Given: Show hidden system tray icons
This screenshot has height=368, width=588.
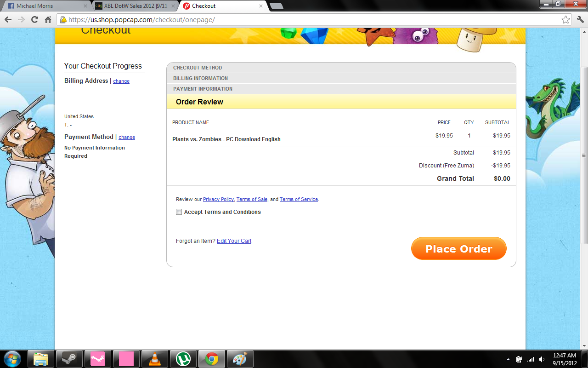Looking at the screenshot, I should point(508,359).
